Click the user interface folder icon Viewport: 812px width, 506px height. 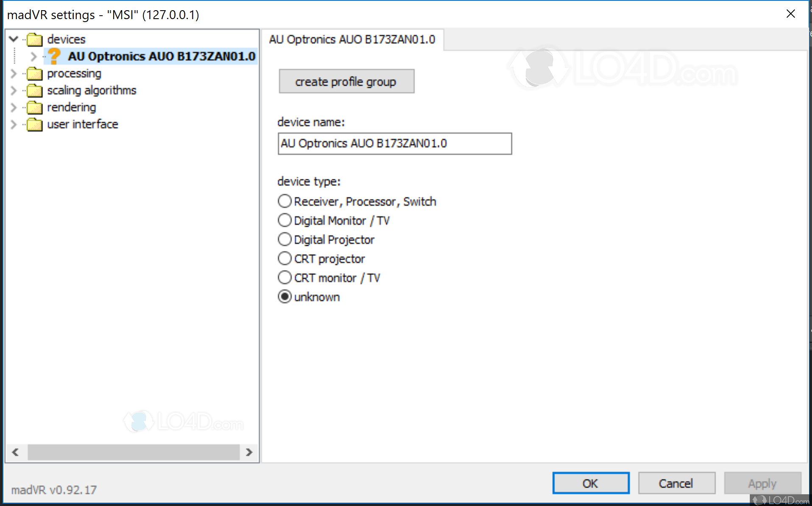coord(35,124)
